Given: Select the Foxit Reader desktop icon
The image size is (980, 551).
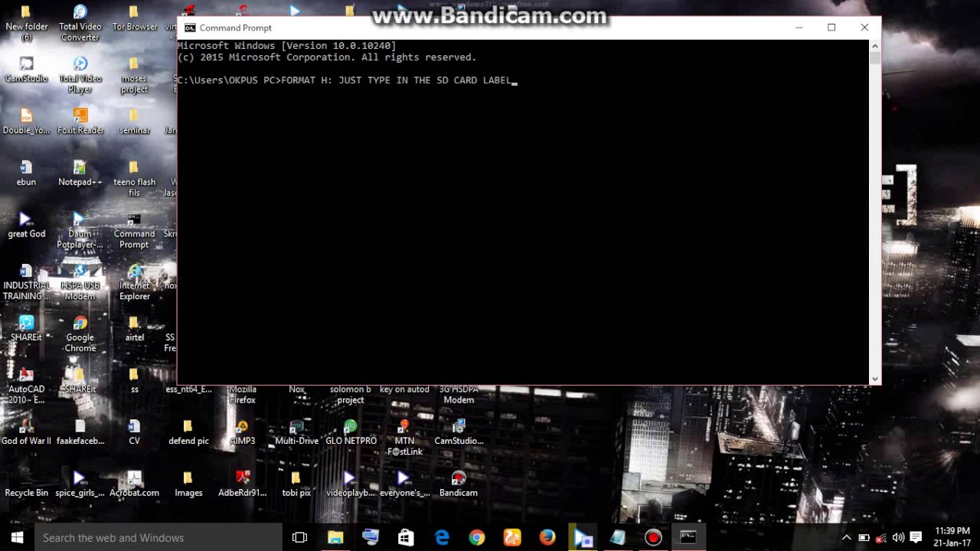Looking at the screenshot, I should coord(80,122).
